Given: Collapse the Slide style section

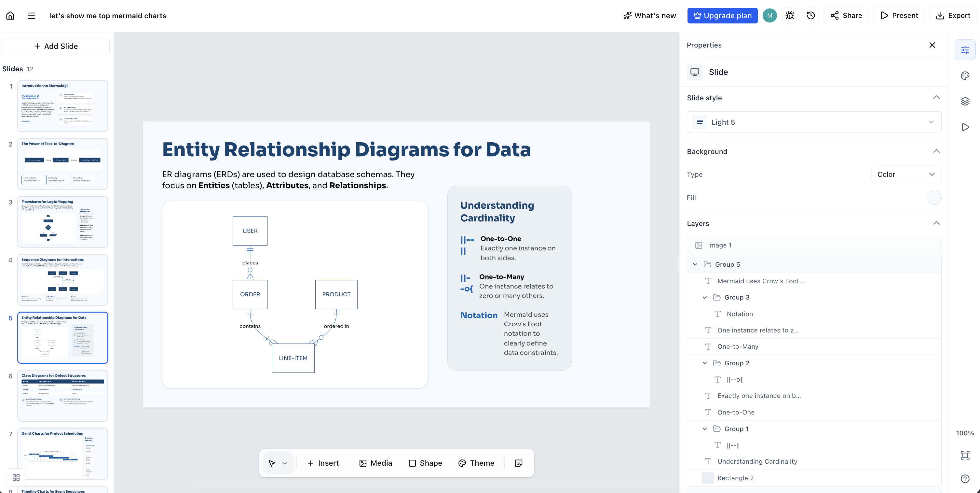Looking at the screenshot, I should pos(936,97).
